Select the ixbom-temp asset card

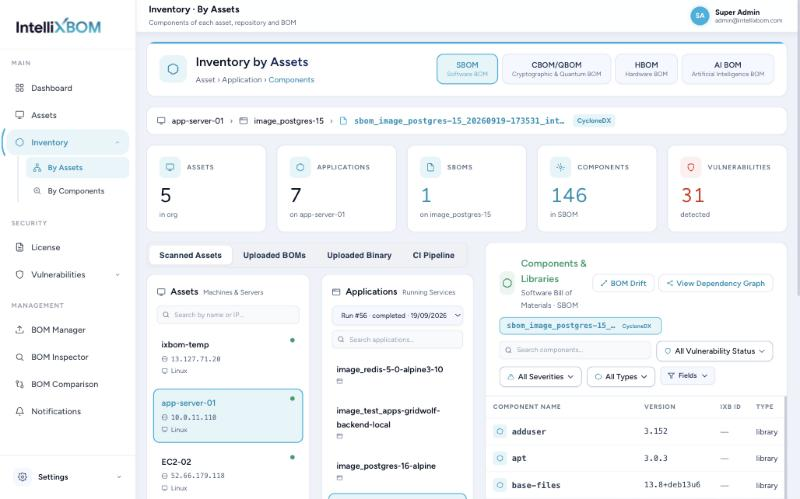pos(228,357)
